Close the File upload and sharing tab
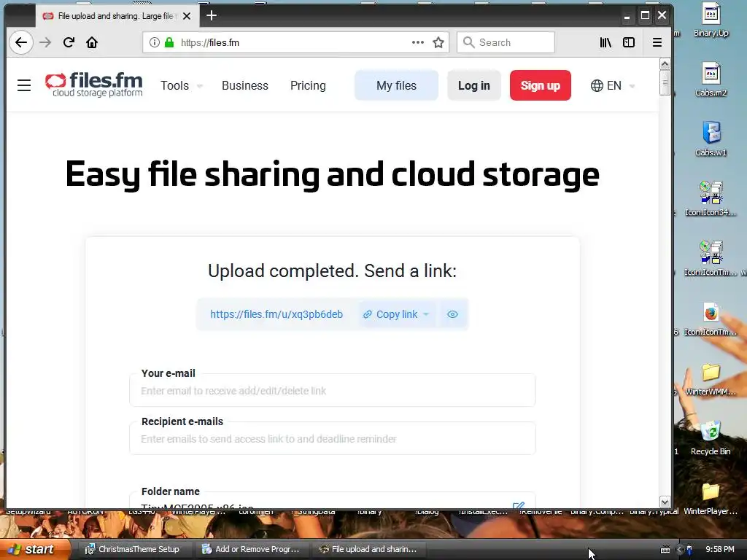The image size is (747, 560). [x=187, y=16]
